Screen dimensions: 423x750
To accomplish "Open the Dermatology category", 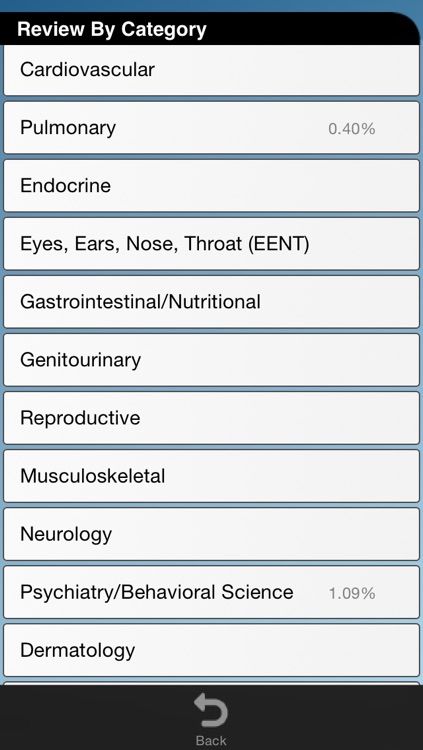I will pyautogui.click(x=212, y=650).
